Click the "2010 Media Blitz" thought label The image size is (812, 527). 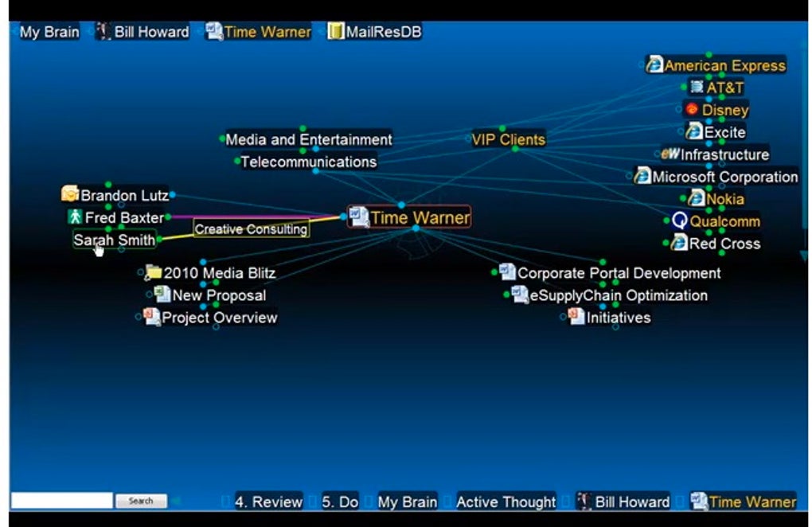[x=220, y=272]
